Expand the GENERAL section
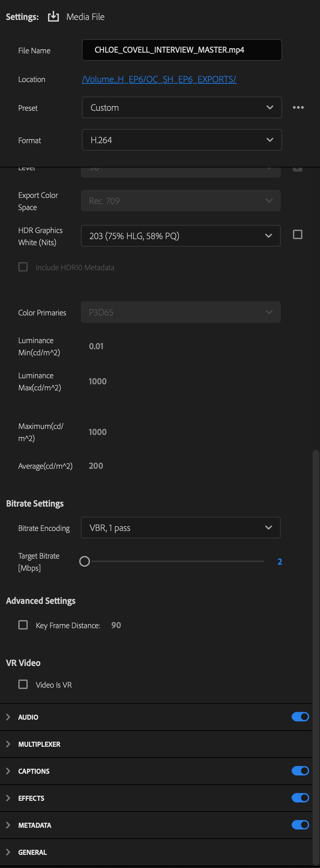The height and width of the screenshot is (868, 320). 8,852
